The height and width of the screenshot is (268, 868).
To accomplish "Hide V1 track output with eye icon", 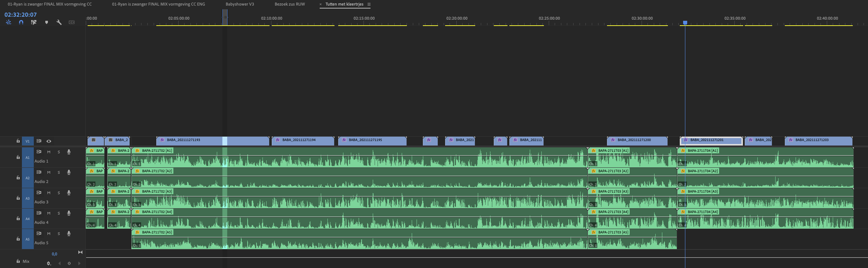I will [x=49, y=141].
